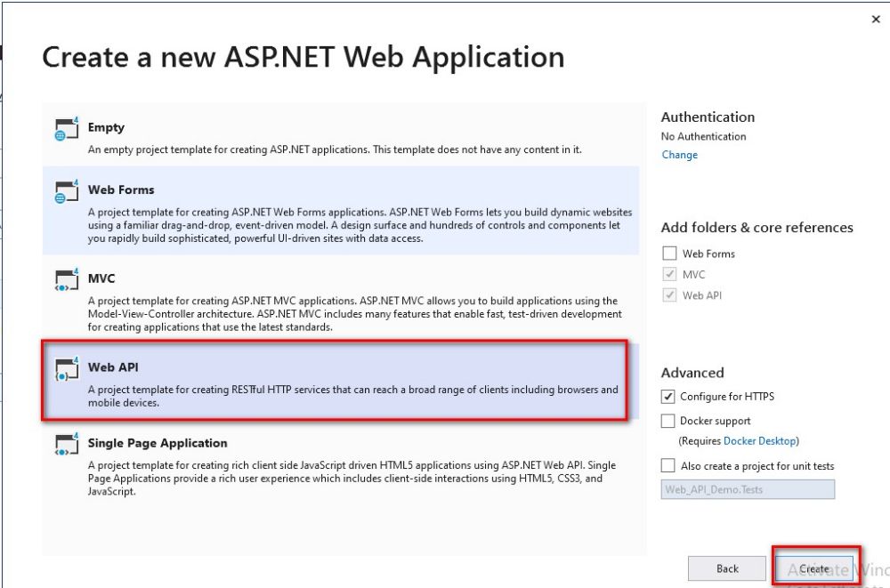This screenshot has height=588, width=890.
Task: Click the unit test project name field
Action: [748, 489]
